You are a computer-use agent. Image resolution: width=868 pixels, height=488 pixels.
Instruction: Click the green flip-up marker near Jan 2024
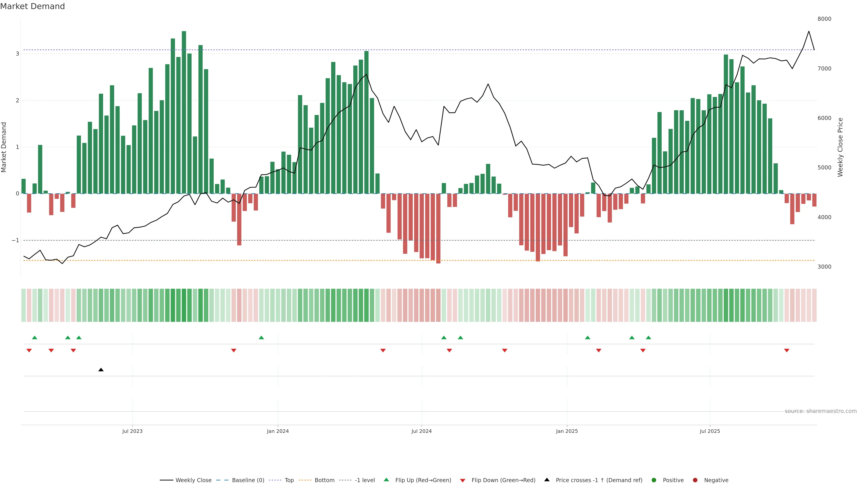coord(261,338)
